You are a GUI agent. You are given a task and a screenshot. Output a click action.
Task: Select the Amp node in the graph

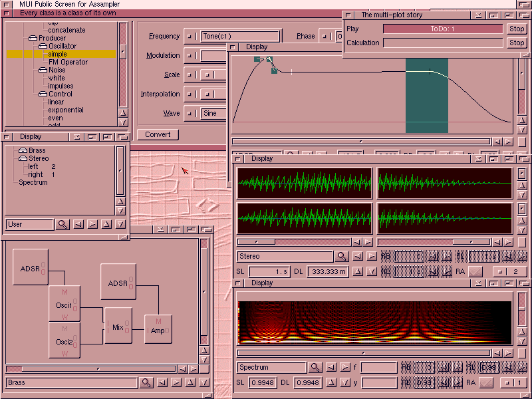[158, 329]
